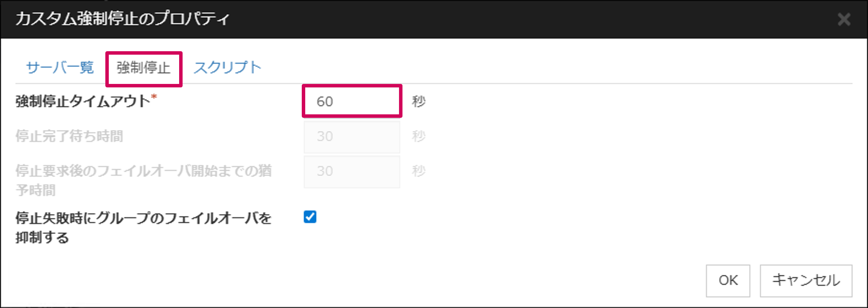868x308 pixels.
Task: Open the スクリプト tab
Action: tap(227, 68)
